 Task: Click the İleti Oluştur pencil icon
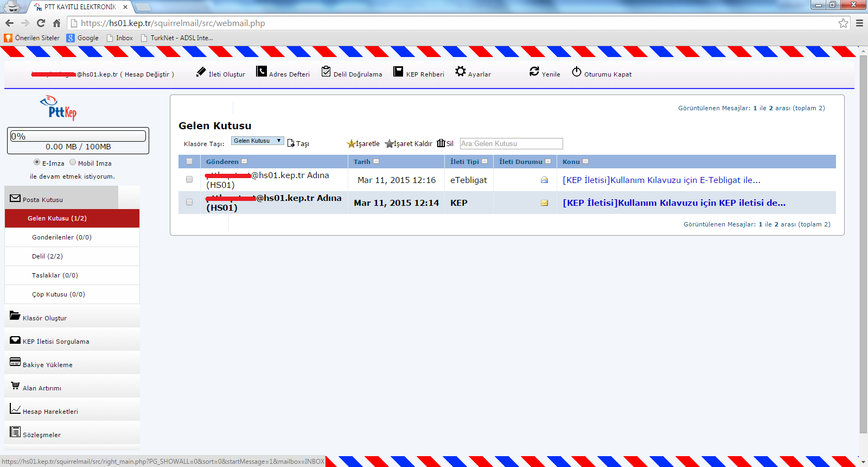(x=201, y=72)
